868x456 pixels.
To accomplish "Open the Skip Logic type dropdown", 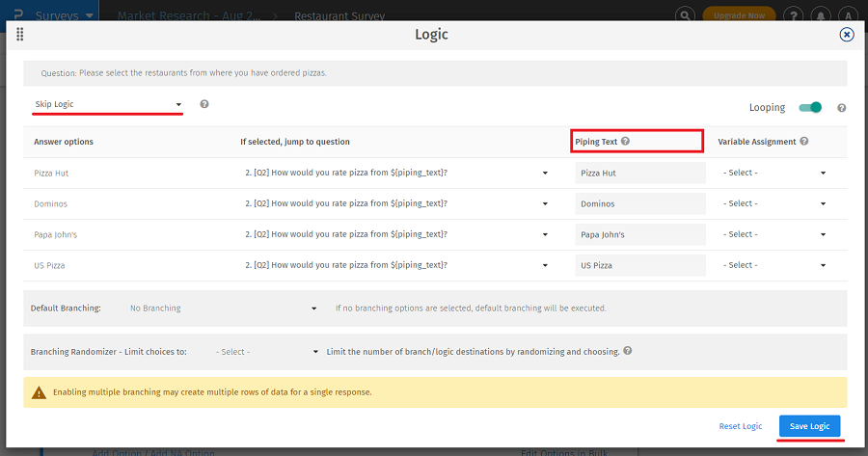I will point(107,104).
